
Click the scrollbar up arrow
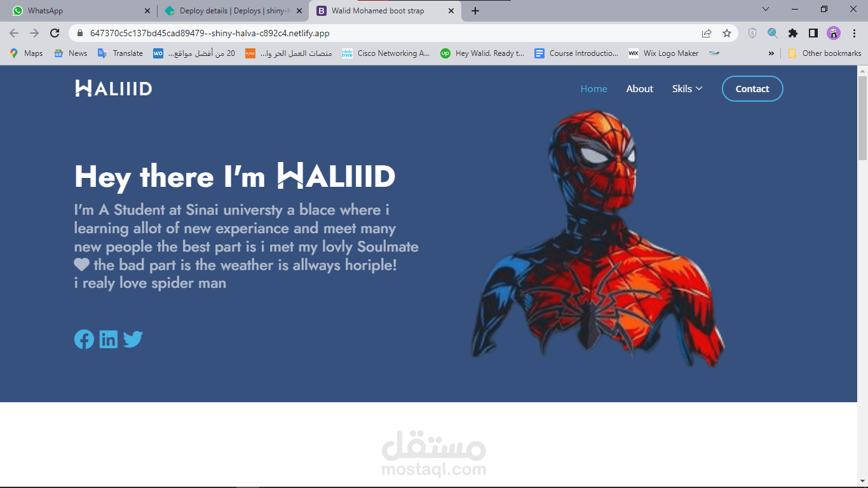pyautogui.click(x=862, y=70)
